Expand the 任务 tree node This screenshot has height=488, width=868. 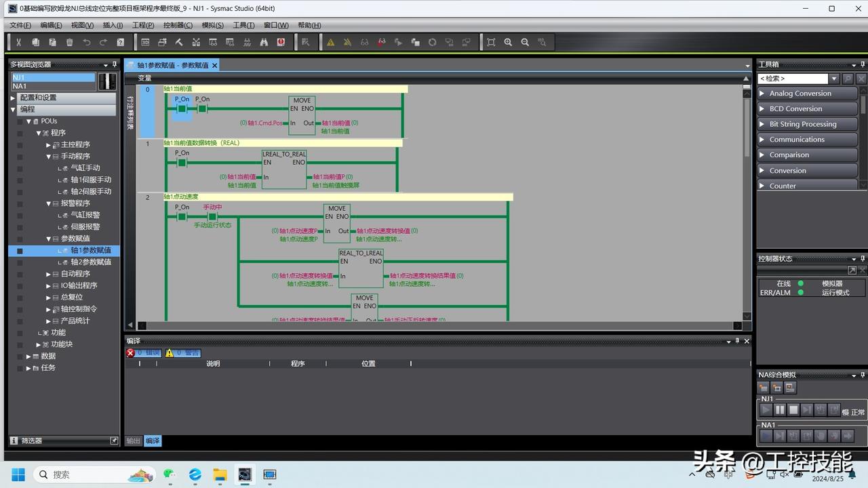(x=28, y=368)
